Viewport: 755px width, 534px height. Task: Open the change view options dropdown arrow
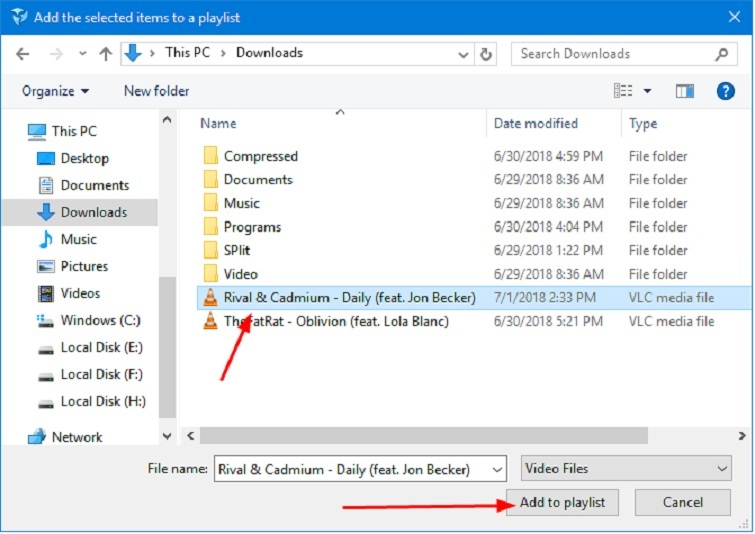point(647,91)
